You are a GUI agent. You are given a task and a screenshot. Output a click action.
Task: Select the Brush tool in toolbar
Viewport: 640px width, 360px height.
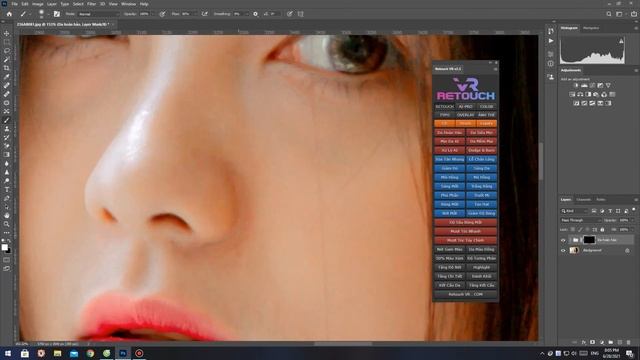click(x=7, y=120)
